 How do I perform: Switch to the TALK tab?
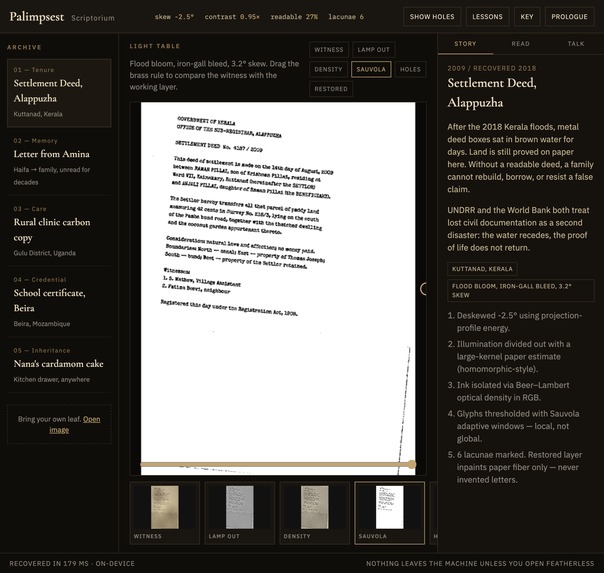pos(576,44)
